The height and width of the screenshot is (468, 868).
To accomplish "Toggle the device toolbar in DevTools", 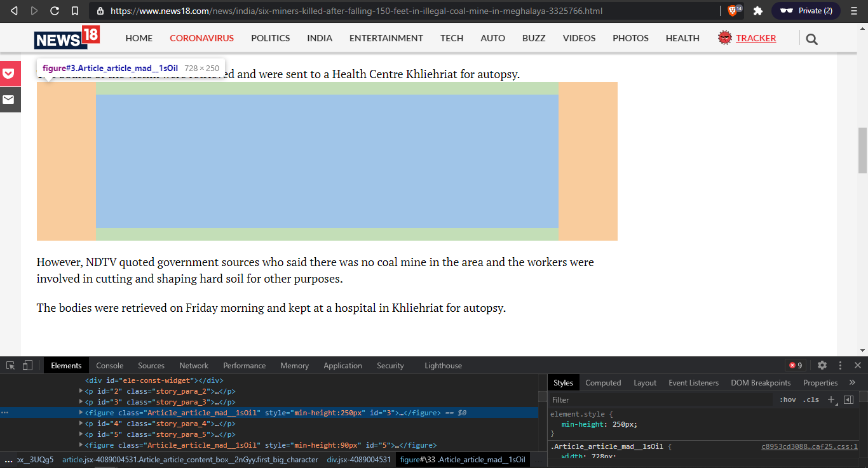I will tap(27, 365).
